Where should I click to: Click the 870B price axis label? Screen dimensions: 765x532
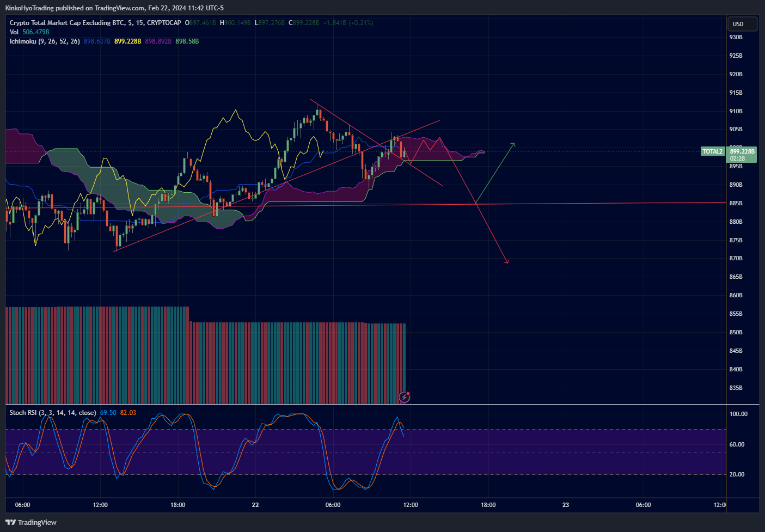[x=736, y=259]
